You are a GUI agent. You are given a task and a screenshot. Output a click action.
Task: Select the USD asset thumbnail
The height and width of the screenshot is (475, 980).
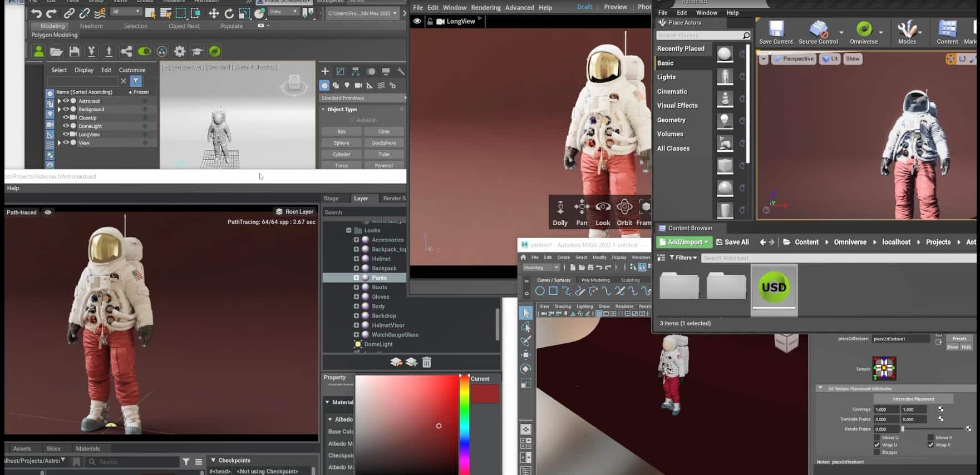pos(774,288)
